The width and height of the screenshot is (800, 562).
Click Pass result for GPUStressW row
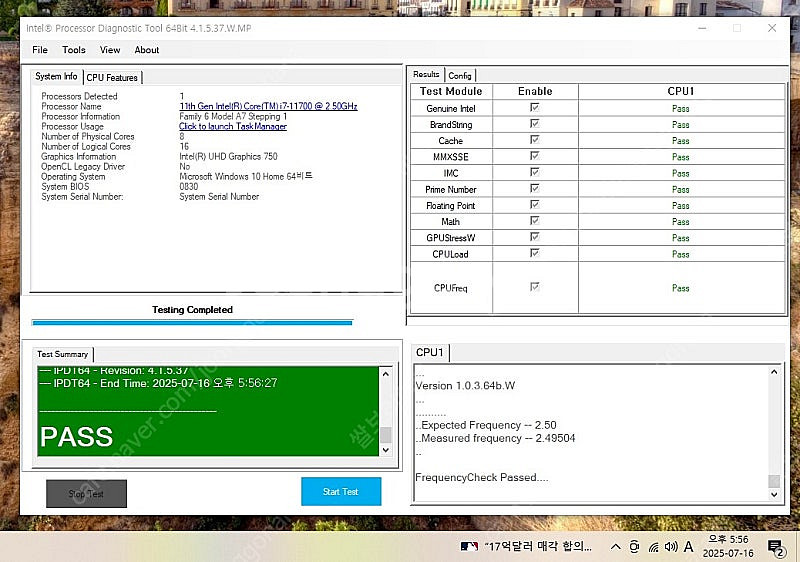[681, 238]
